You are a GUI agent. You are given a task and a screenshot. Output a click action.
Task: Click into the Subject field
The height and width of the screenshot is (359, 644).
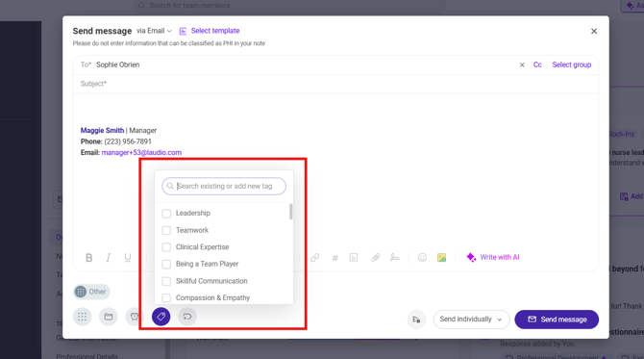pyautogui.click(x=335, y=84)
